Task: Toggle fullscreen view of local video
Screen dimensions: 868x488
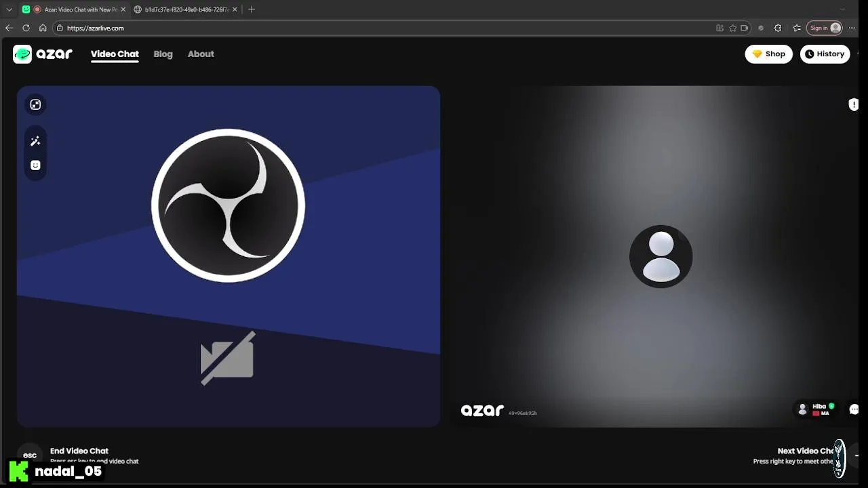Action: tap(35, 104)
